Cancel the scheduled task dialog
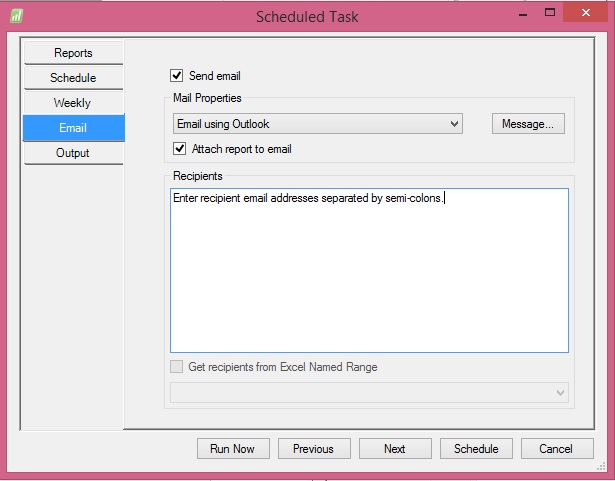This screenshot has width=615, height=481. click(x=557, y=449)
